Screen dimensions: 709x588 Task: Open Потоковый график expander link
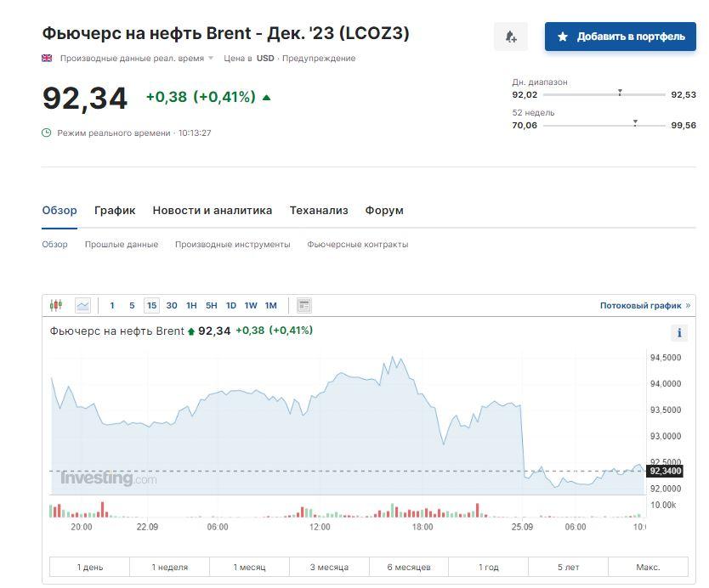(645, 305)
